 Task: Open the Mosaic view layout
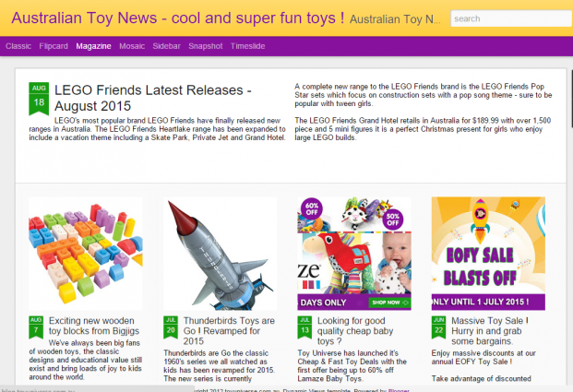point(132,45)
